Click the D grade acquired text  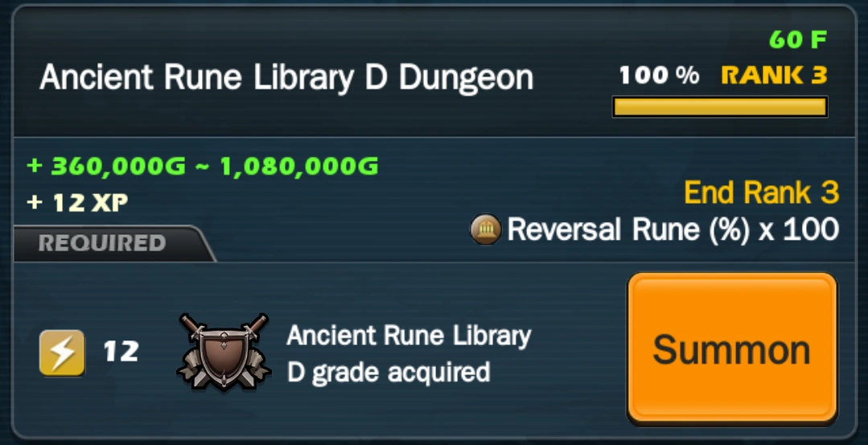coord(389,373)
